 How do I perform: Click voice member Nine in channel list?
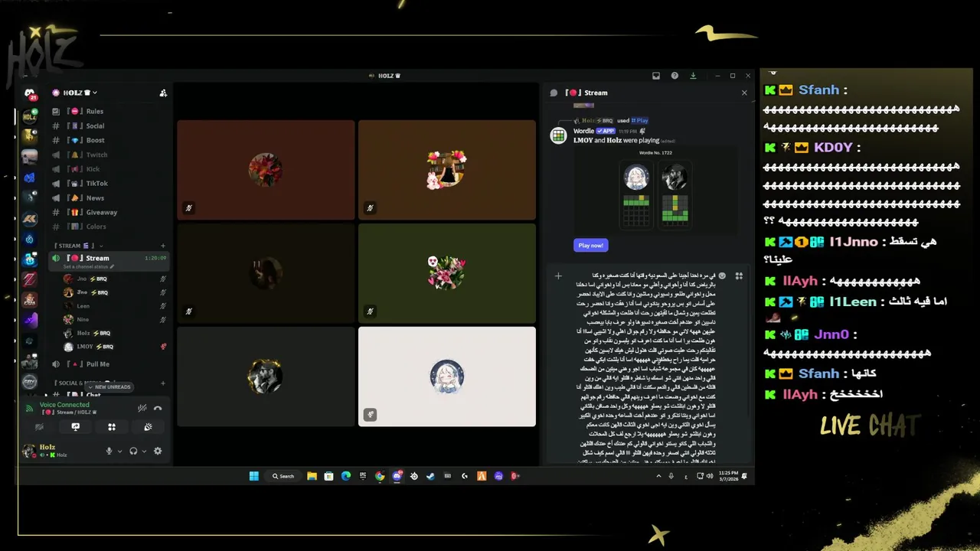point(115,319)
